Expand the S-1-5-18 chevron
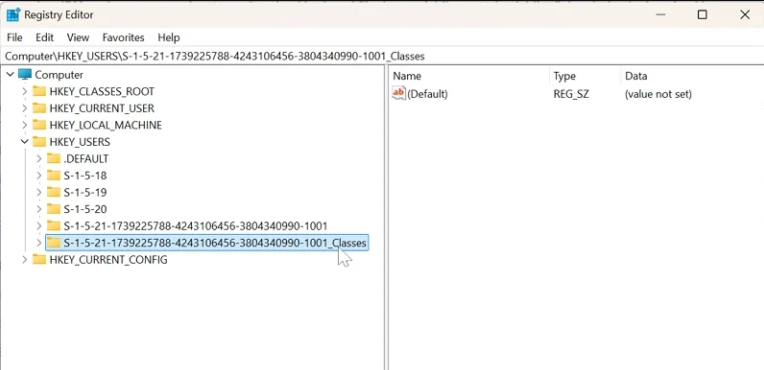The width and height of the screenshot is (764, 370). point(39,175)
